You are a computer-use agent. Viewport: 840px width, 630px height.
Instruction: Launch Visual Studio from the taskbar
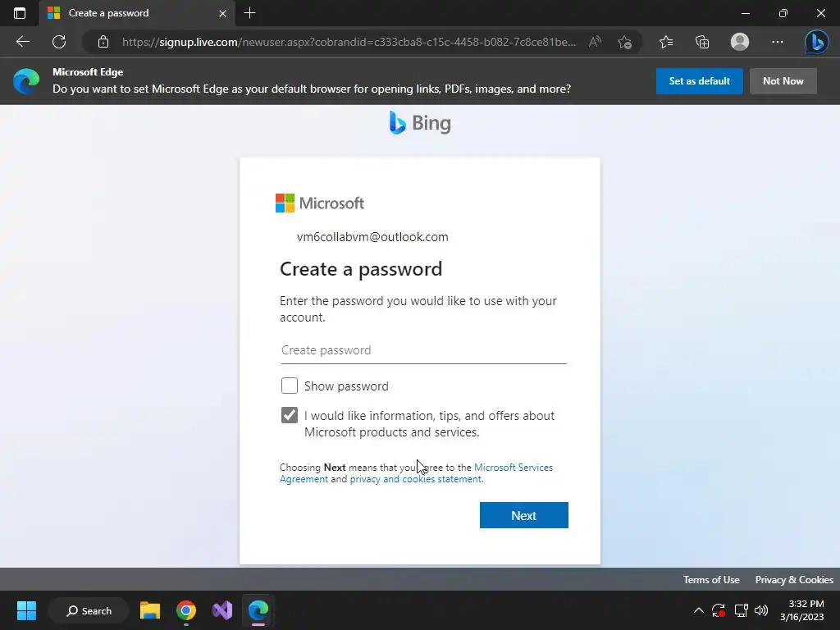click(x=222, y=610)
